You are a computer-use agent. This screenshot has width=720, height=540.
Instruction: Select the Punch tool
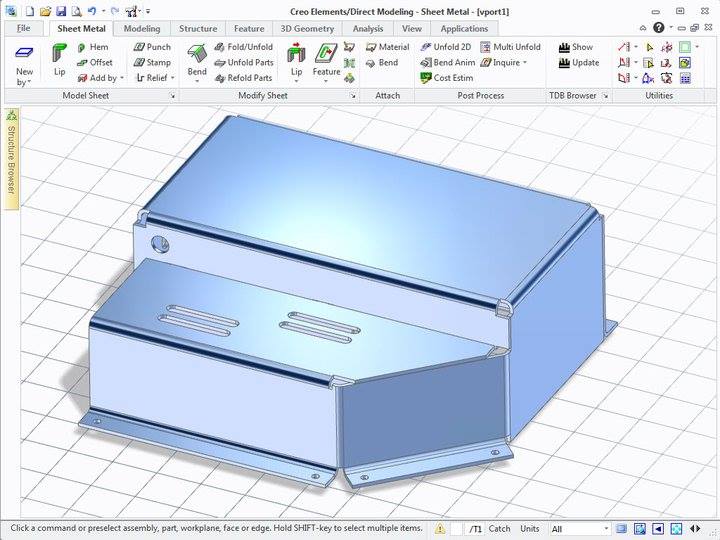click(x=152, y=47)
